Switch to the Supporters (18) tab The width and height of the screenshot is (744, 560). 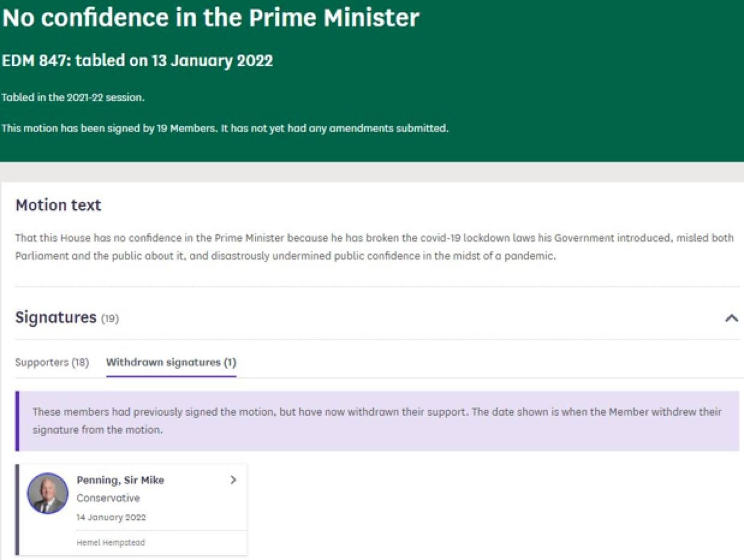pos(52,362)
